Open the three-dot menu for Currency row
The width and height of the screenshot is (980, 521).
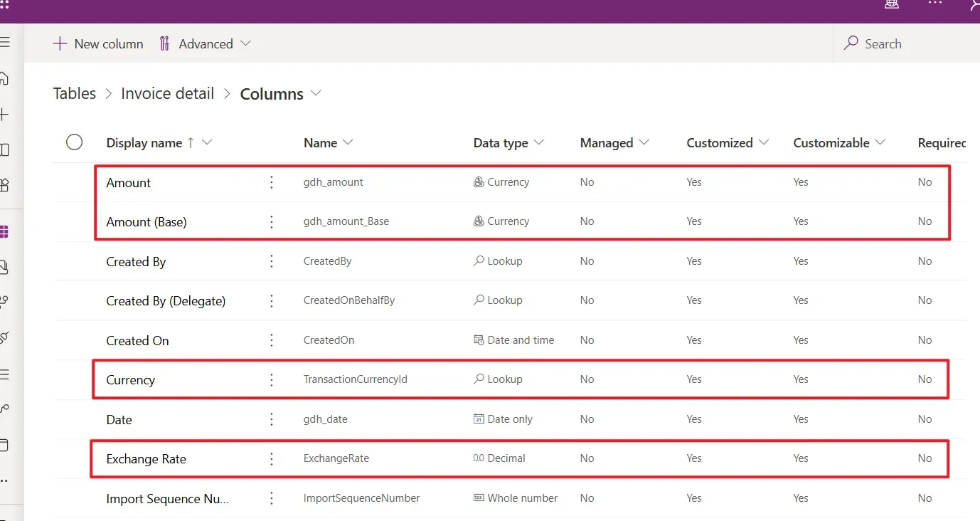pyautogui.click(x=271, y=380)
